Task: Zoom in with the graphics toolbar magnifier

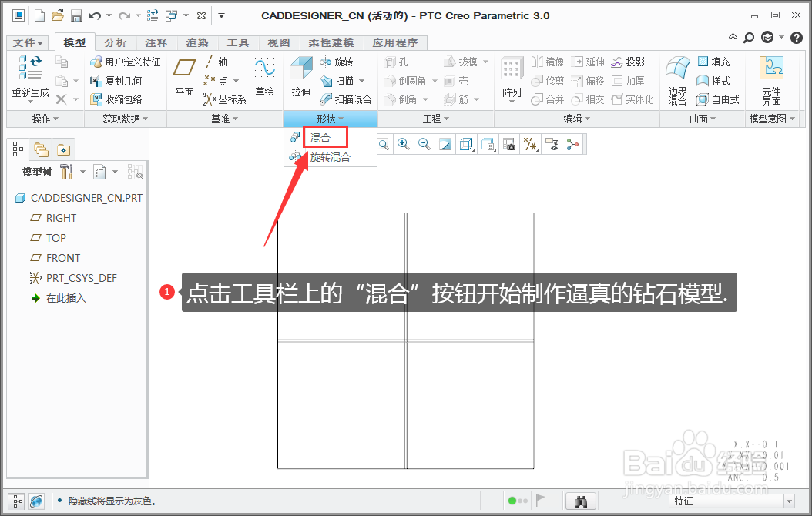Action: [403, 144]
